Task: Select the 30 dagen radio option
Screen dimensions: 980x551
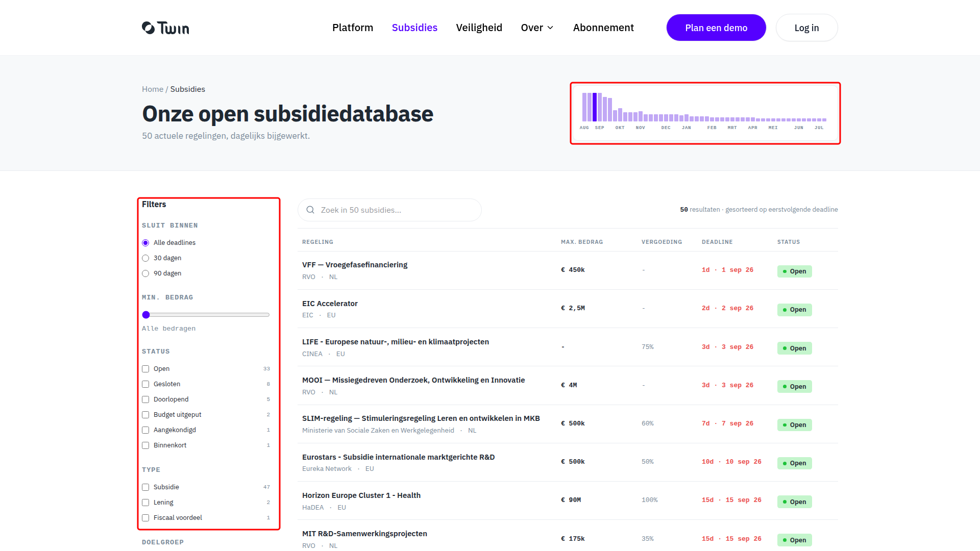Action: [145, 258]
